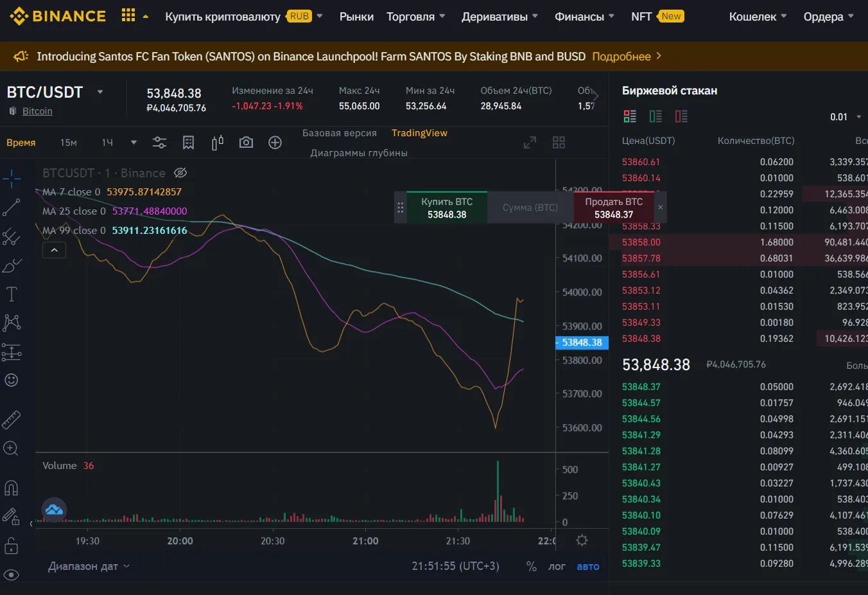Open multi-chart grid layout
Viewport: 868px width, 595px height.
[559, 143]
